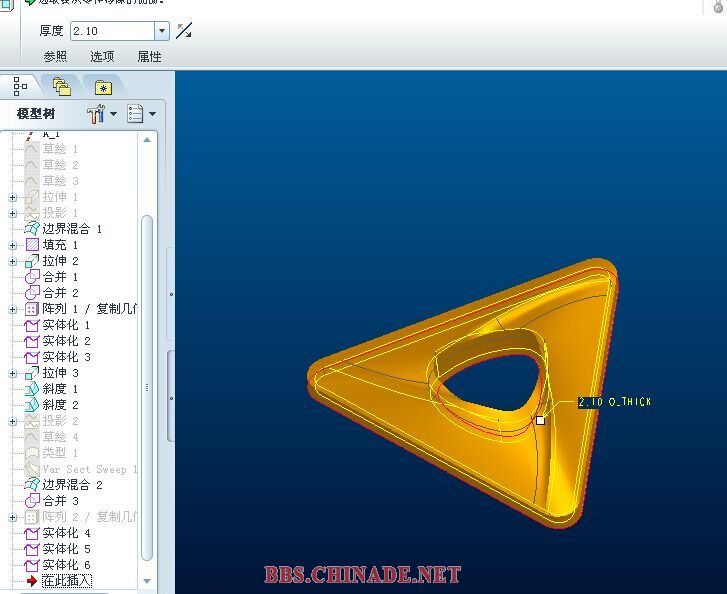Click the model tree show list icon

pos(136,114)
